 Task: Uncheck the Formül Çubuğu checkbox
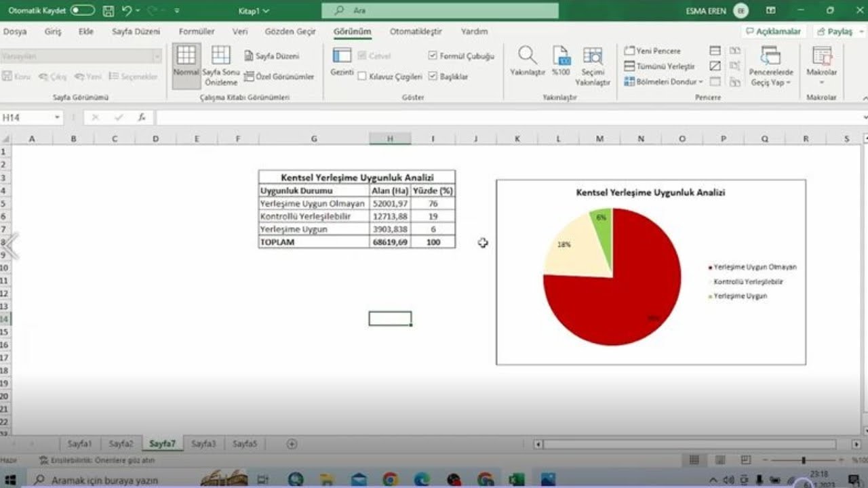click(x=433, y=56)
